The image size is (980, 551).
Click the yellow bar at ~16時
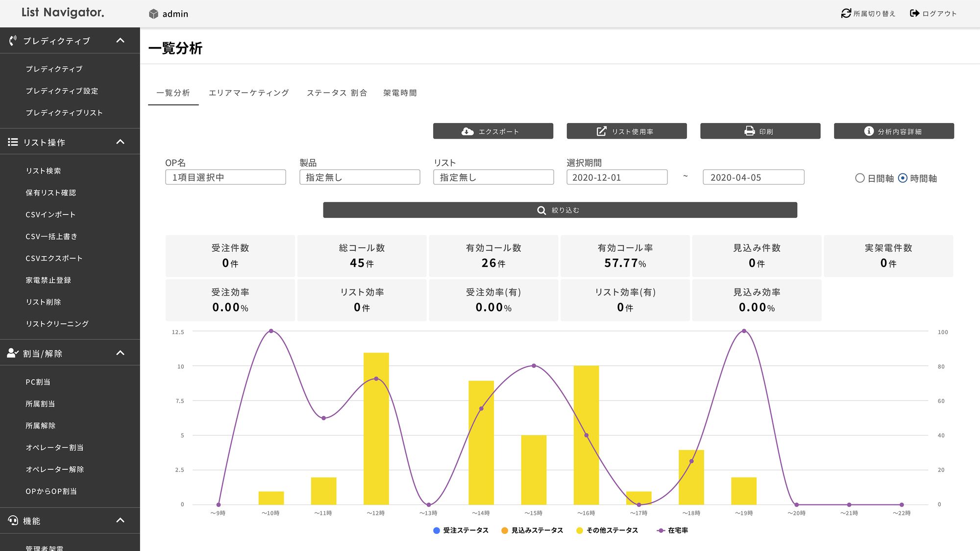pos(586,435)
